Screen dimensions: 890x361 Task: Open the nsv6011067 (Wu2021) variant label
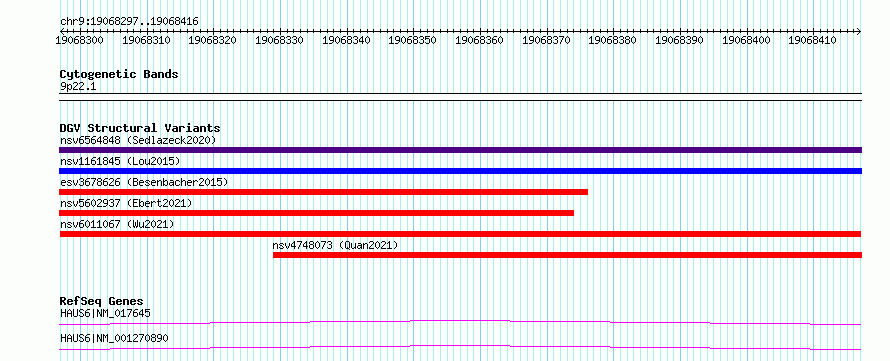click(x=117, y=224)
